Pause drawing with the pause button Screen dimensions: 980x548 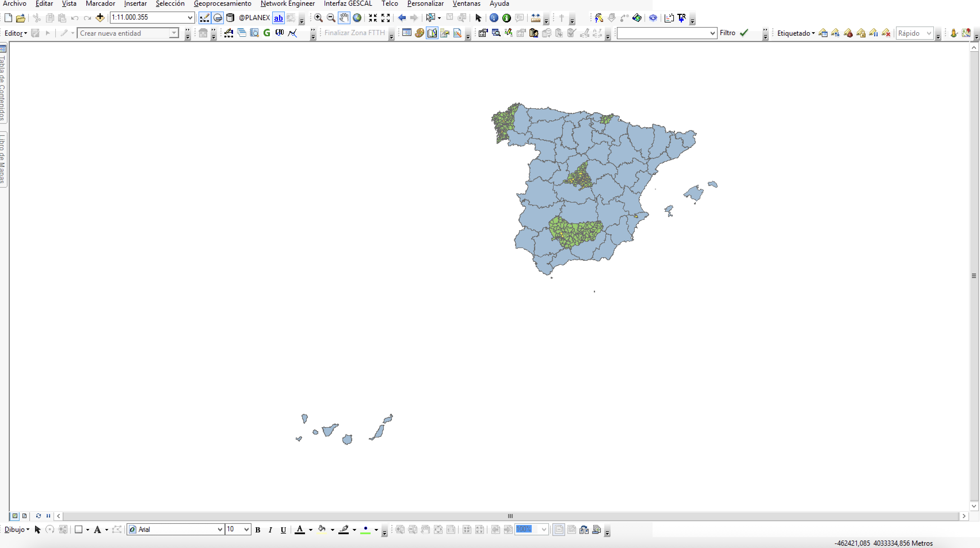tap(48, 516)
